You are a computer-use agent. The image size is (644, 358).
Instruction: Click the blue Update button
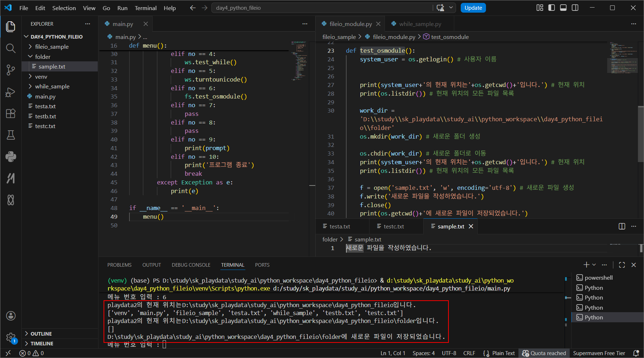click(x=473, y=8)
